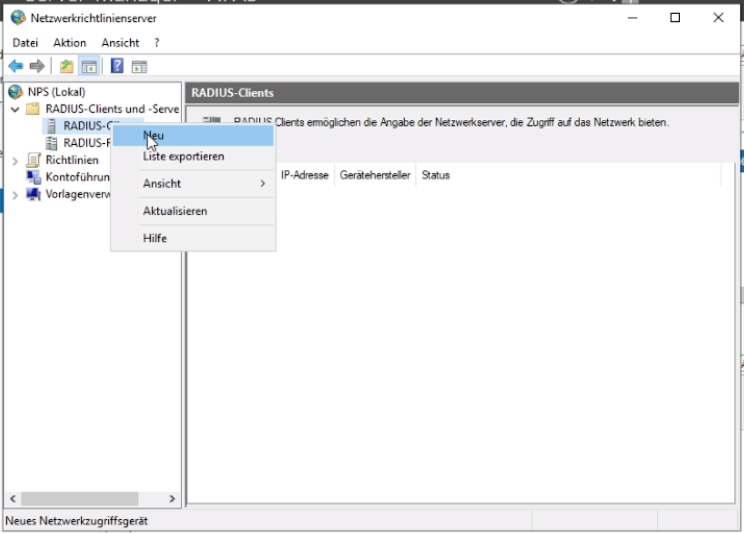Expand the Richtlinien tree node
Screen dimensions: 744x533
15,161
